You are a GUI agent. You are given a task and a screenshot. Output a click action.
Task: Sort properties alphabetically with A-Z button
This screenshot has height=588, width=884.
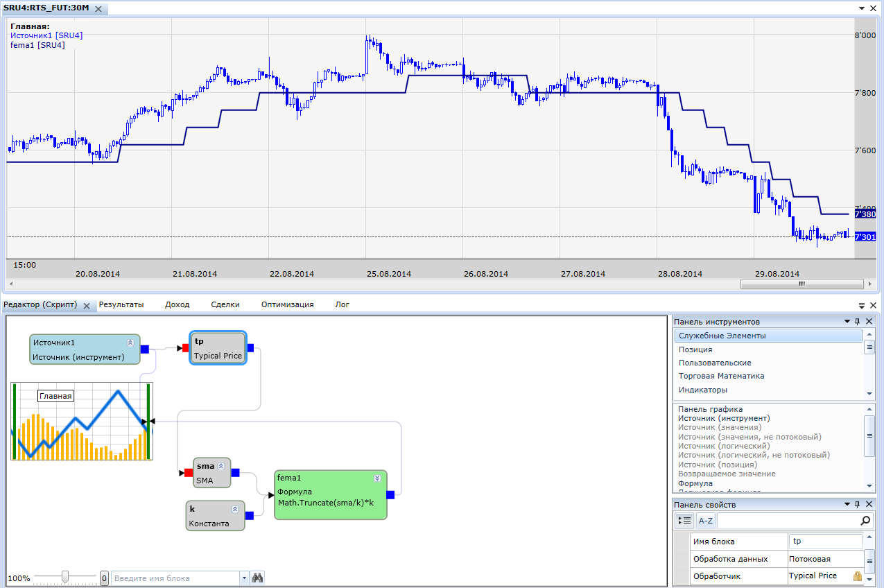point(705,521)
